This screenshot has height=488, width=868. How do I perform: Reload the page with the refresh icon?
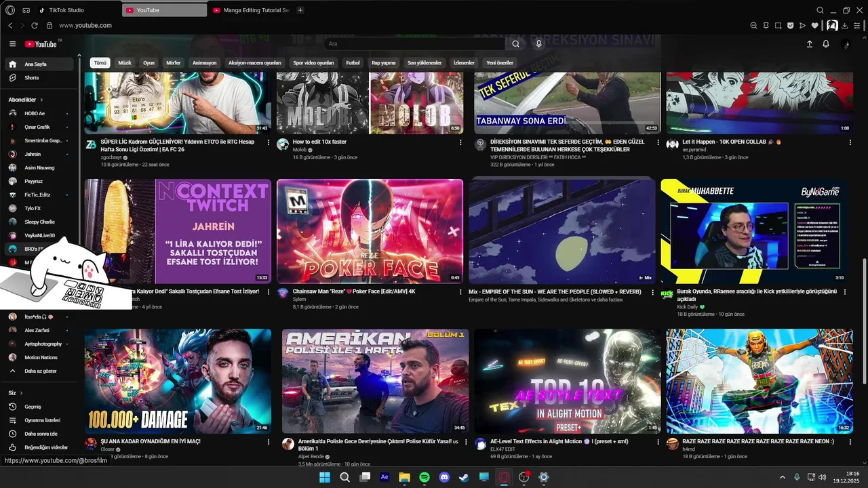[x=35, y=26]
